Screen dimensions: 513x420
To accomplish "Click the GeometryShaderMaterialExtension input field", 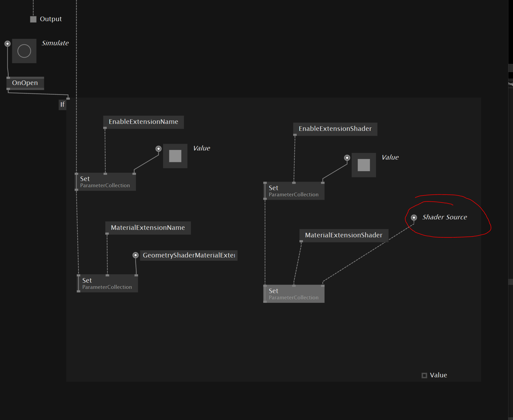I will tap(189, 255).
